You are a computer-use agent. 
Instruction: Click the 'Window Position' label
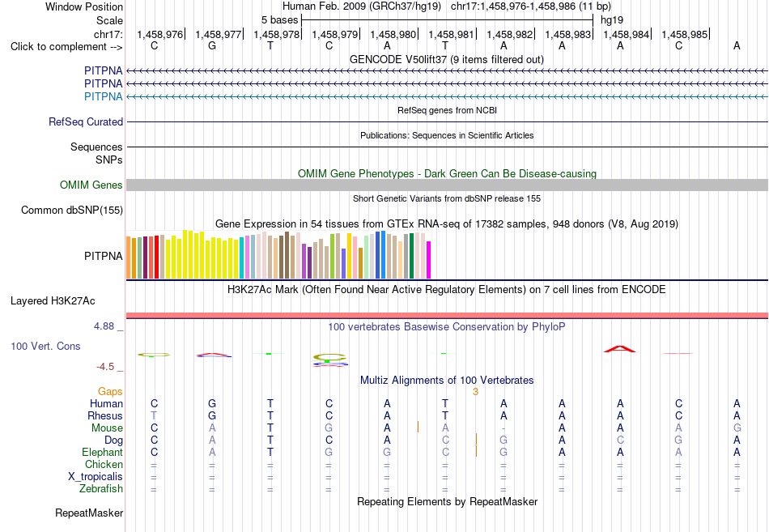(x=84, y=6)
